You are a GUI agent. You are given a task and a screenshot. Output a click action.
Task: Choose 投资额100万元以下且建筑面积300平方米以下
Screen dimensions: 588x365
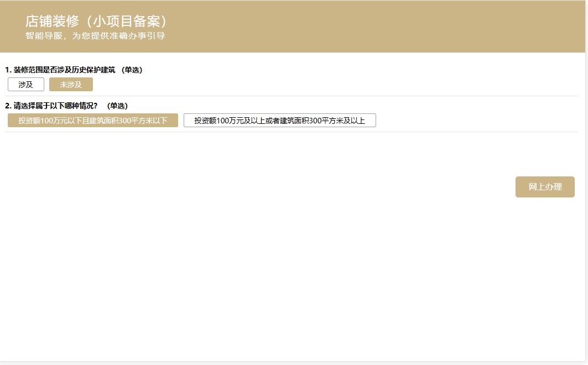pyautogui.click(x=92, y=121)
